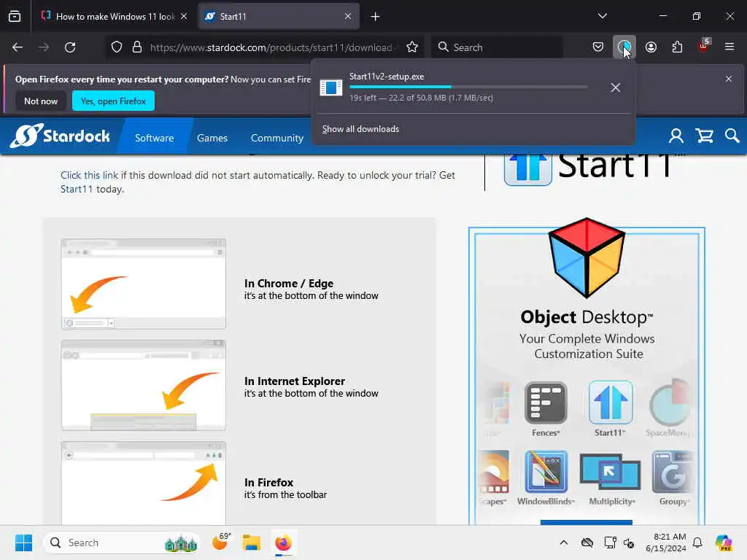747x560 pixels.
Task: Open the Copilot preview icon in taskbar
Action: coord(724,542)
